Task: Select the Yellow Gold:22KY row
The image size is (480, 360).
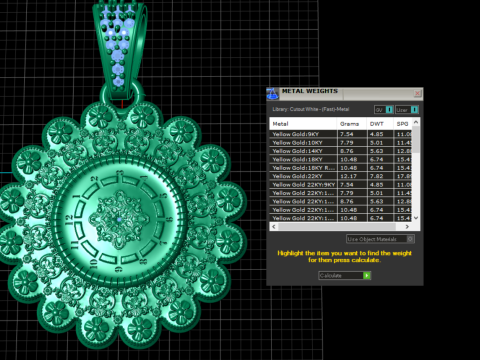Action: coord(341,176)
